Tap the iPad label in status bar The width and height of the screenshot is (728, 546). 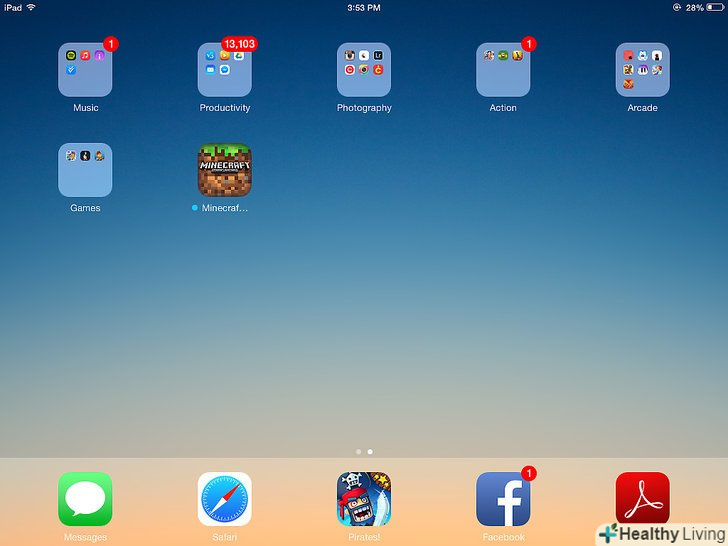(x=13, y=8)
